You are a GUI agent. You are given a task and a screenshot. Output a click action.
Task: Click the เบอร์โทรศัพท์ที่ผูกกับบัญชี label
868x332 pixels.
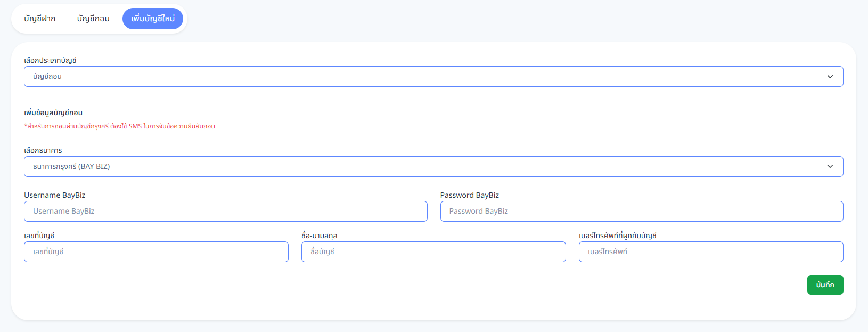coord(617,236)
